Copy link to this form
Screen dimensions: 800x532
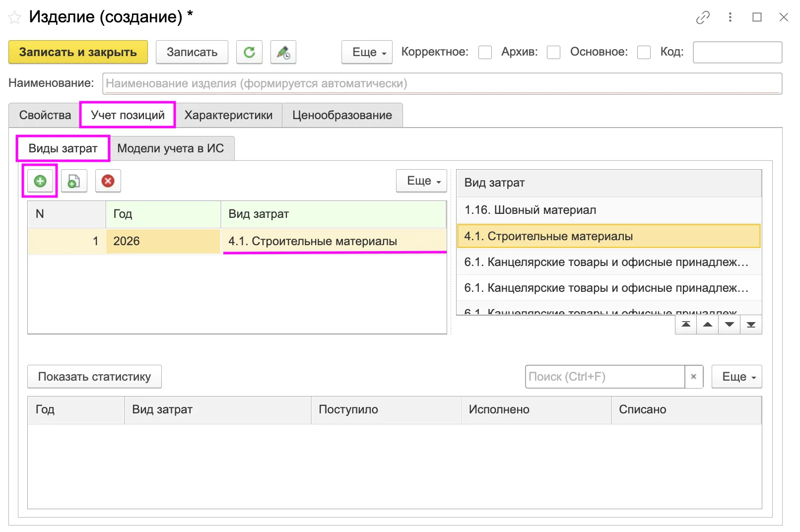coord(703,18)
